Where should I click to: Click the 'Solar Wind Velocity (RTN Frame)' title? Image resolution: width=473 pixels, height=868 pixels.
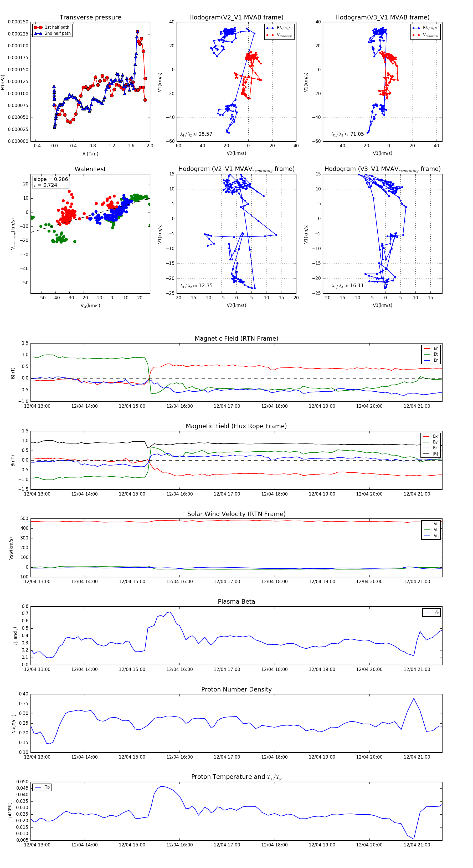(x=236, y=514)
